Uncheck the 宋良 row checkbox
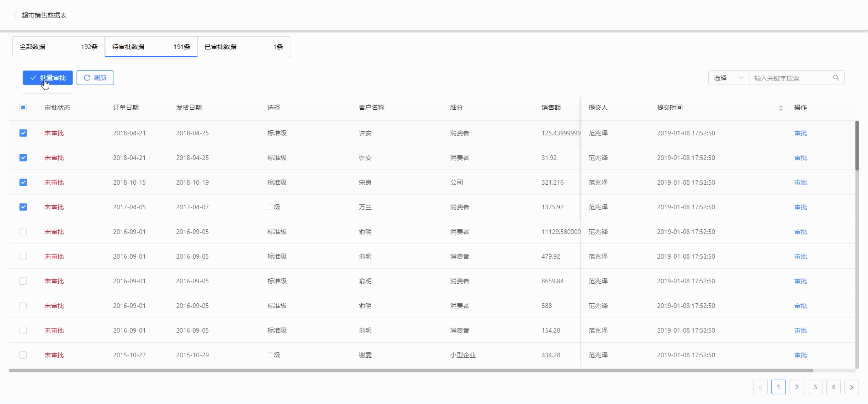This screenshot has height=404, width=868. [23, 183]
